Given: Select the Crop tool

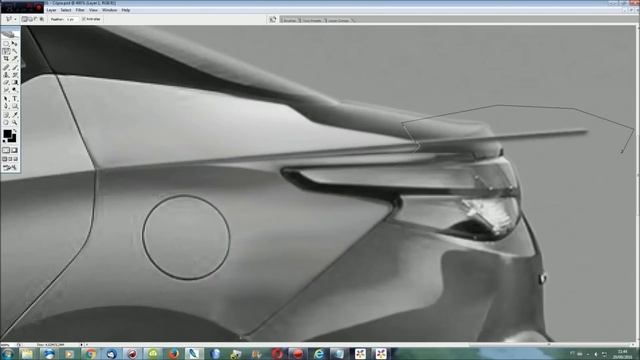Looking at the screenshot, I should click(6, 58).
